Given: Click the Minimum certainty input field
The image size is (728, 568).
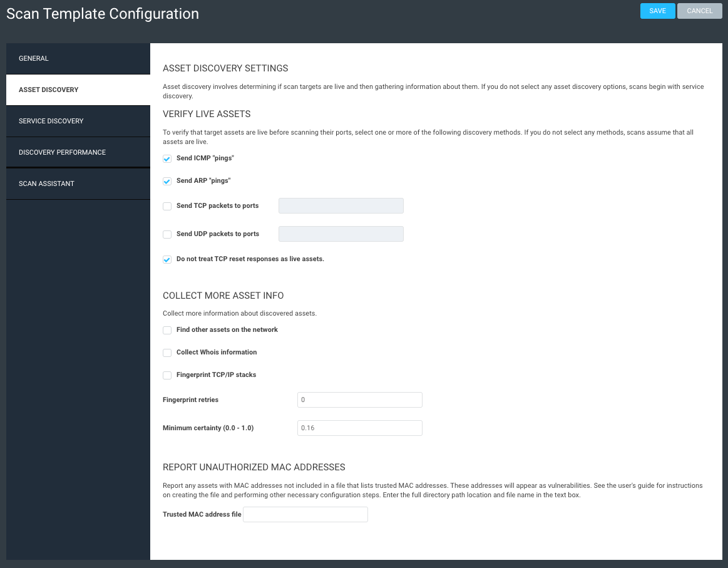Looking at the screenshot, I should point(359,428).
